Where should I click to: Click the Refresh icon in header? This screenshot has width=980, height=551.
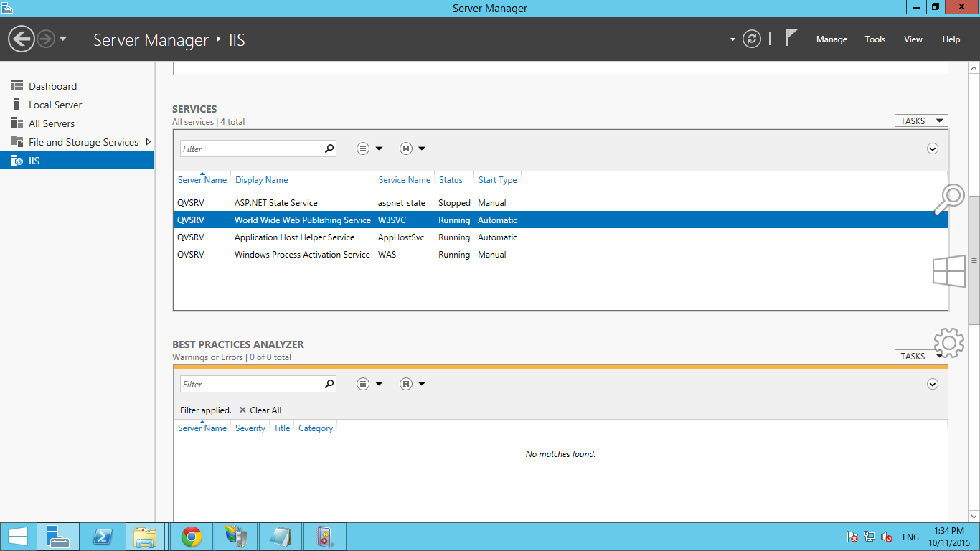pyautogui.click(x=751, y=39)
